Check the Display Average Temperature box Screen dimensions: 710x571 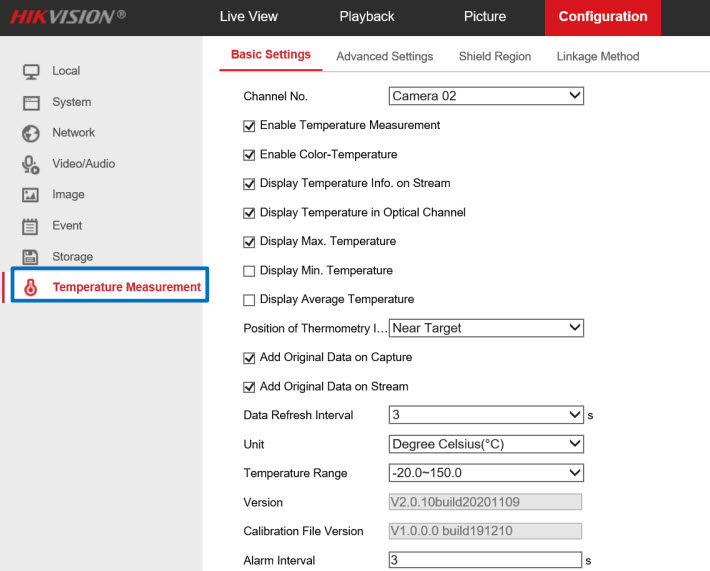[249, 300]
